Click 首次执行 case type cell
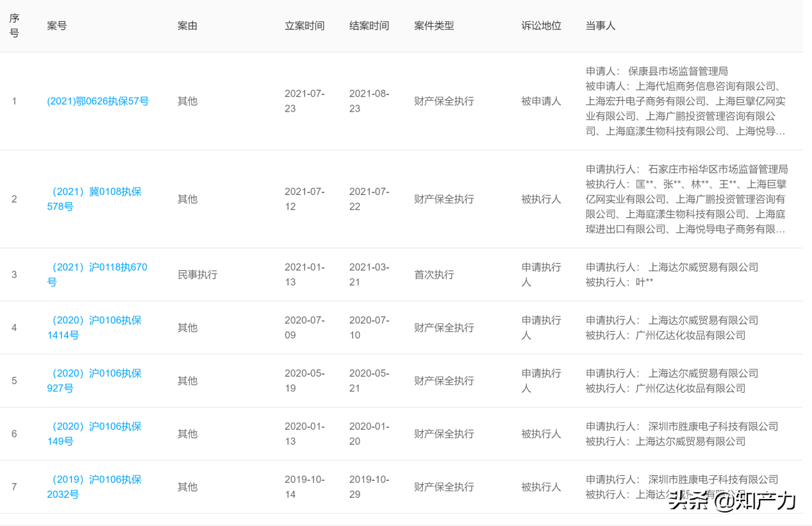The image size is (812, 526). tap(434, 275)
